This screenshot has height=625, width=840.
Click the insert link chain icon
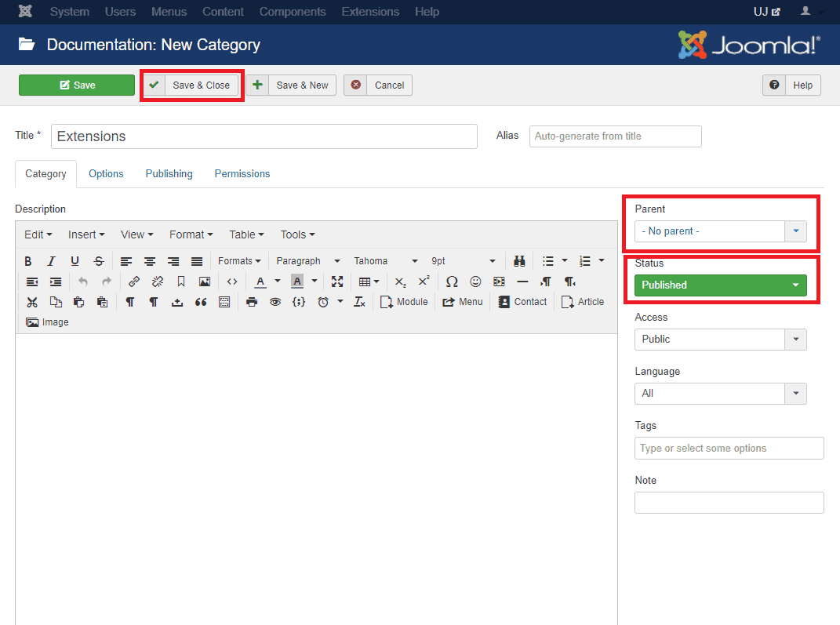coord(133,282)
